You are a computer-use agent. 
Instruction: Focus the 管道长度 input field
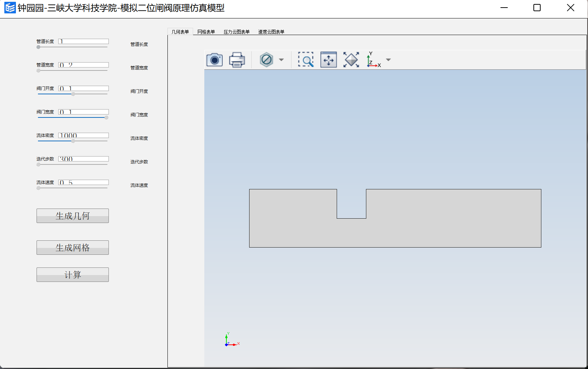[x=84, y=42]
